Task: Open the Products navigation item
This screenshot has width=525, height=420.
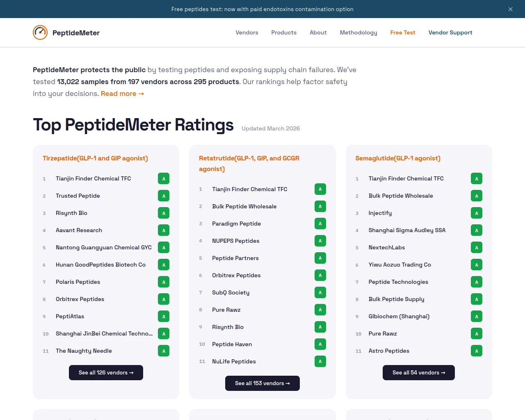Action: [x=284, y=32]
